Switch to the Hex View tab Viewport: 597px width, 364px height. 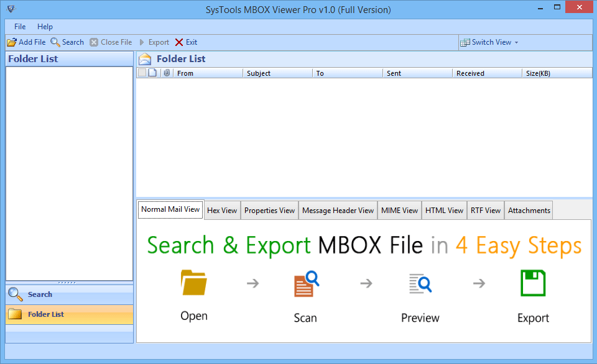click(222, 211)
